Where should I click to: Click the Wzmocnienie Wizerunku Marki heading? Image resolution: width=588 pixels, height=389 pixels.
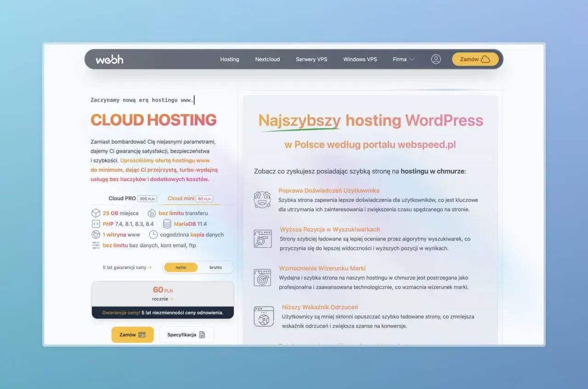coord(322,268)
